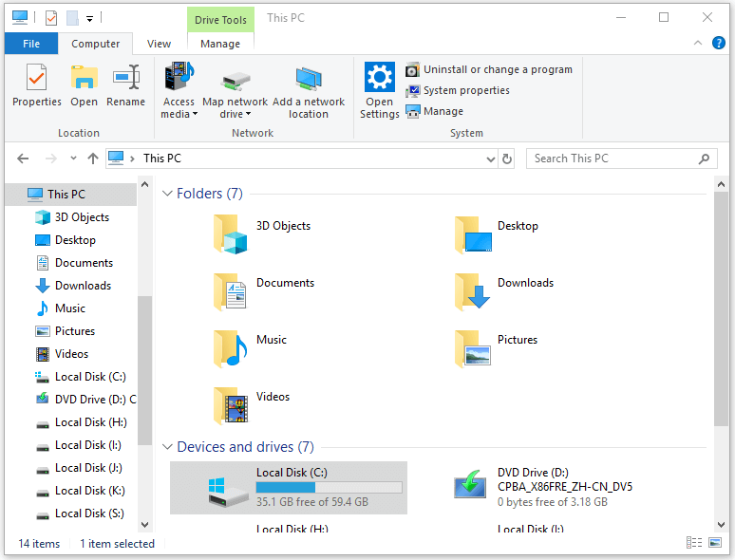Open Uninstall or change a program
Screen dimensions: 735x560
(x=489, y=70)
